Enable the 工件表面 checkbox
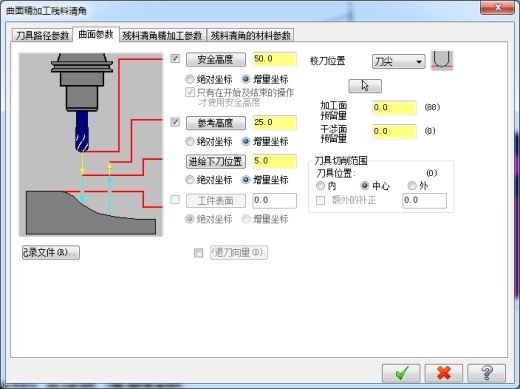This screenshot has height=389, width=520. click(x=175, y=200)
